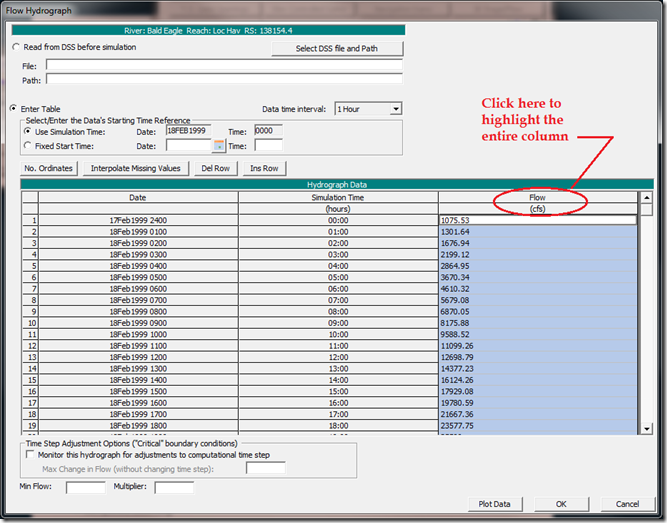Select 'Read from DSS before simulation' option
The height and width of the screenshot is (523, 667).
click(15, 47)
